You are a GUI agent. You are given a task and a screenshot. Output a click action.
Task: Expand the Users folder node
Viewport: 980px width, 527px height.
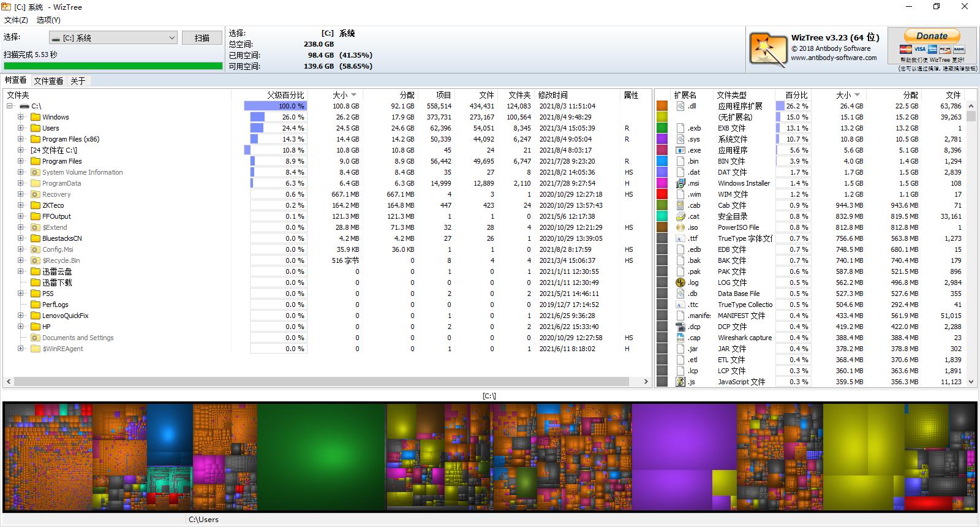21,128
